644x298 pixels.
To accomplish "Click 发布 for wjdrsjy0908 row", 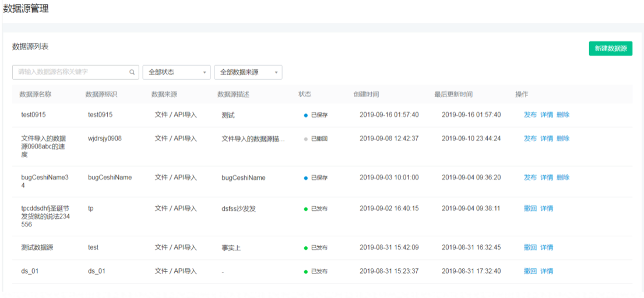I will [x=530, y=139].
